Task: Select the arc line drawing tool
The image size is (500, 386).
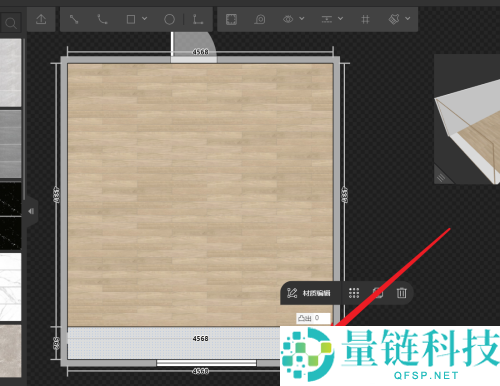Action: 102,19
